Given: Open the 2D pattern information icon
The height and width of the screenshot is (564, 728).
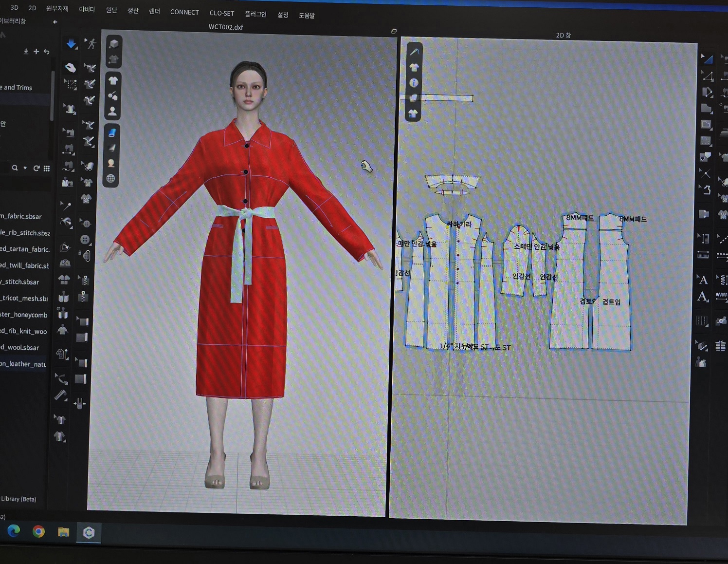Looking at the screenshot, I should [x=414, y=83].
